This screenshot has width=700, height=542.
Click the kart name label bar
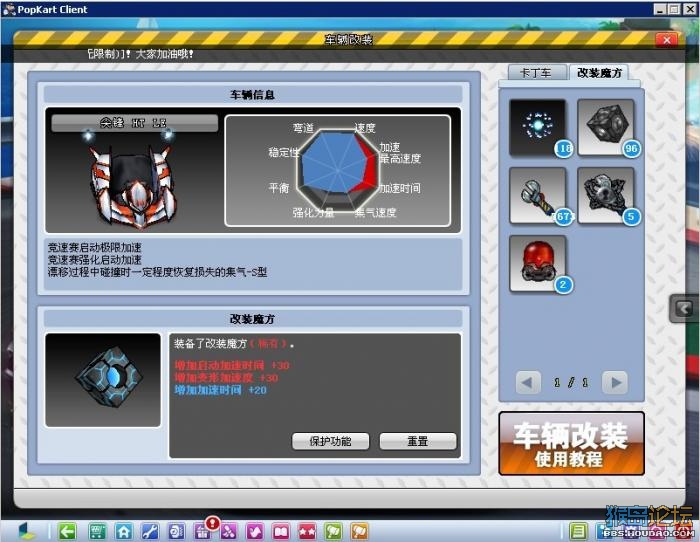(x=134, y=123)
